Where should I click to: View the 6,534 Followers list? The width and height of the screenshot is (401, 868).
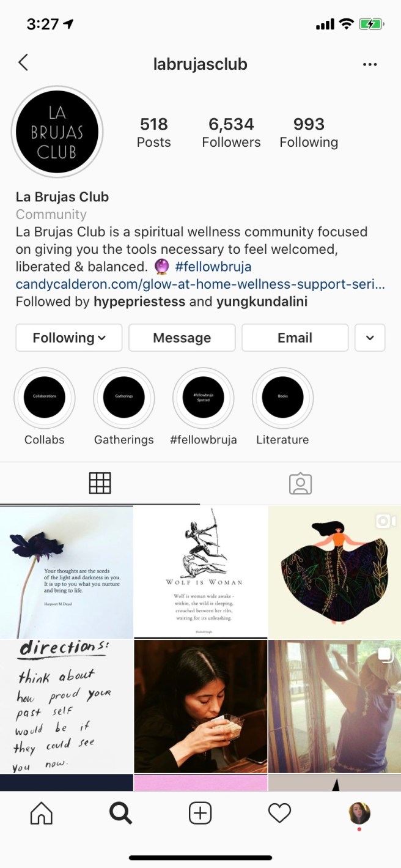pos(232,133)
